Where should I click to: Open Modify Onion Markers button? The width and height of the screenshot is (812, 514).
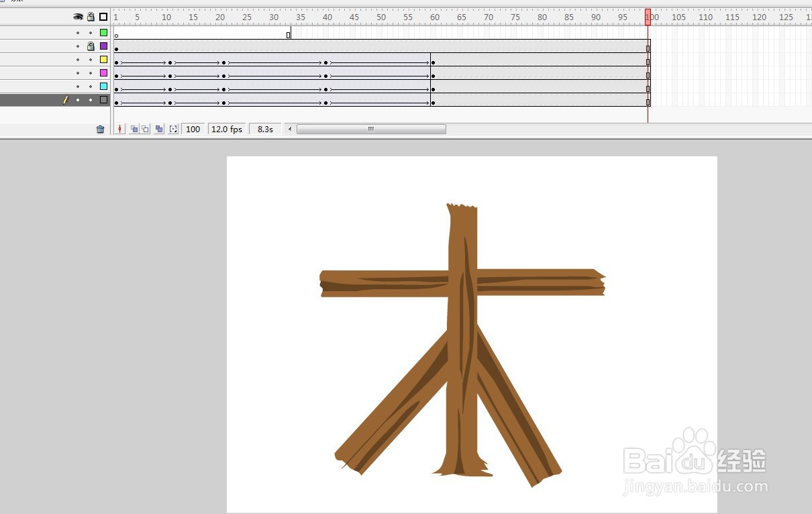coord(173,129)
